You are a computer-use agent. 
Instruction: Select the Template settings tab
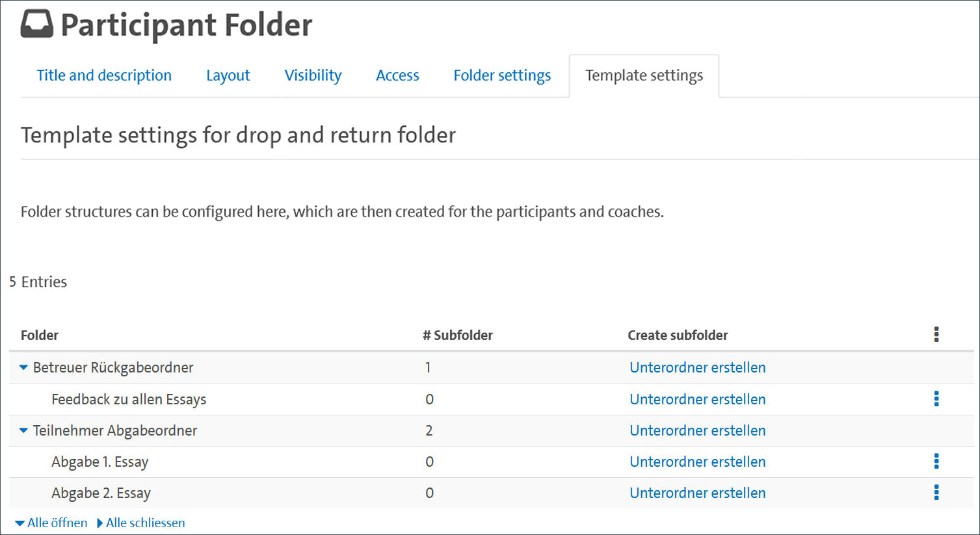(644, 76)
